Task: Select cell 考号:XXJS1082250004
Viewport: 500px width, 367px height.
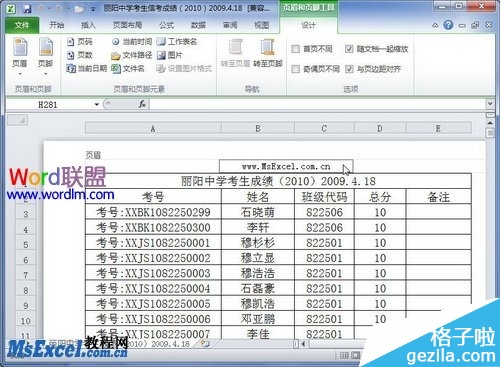Action: (x=153, y=289)
